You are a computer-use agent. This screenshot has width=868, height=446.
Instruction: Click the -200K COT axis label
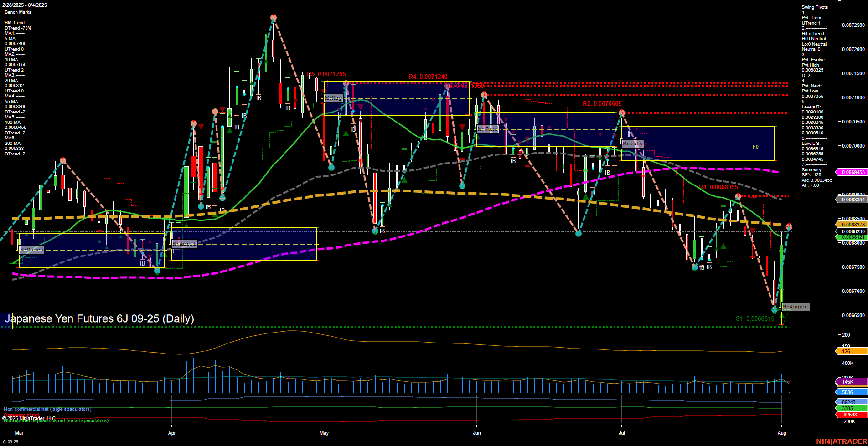[848, 422]
